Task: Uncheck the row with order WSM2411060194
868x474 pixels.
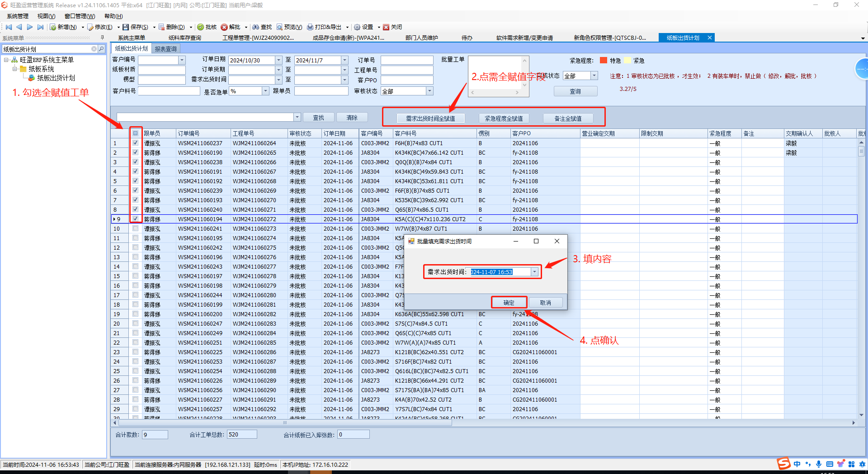Action: pos(135,219)
